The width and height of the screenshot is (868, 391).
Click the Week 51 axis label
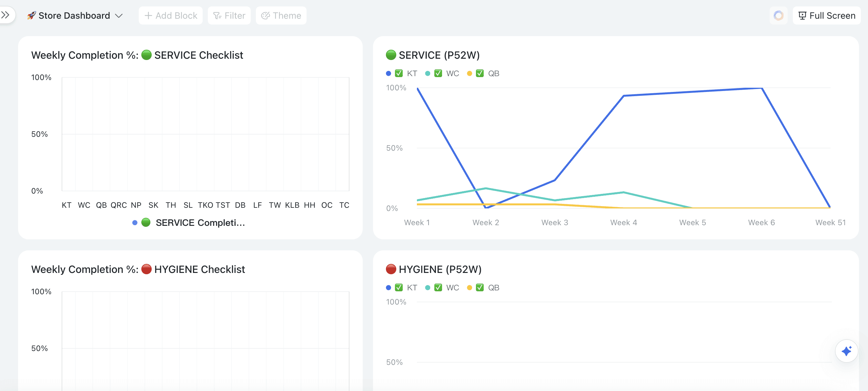[x=830, y=223]
